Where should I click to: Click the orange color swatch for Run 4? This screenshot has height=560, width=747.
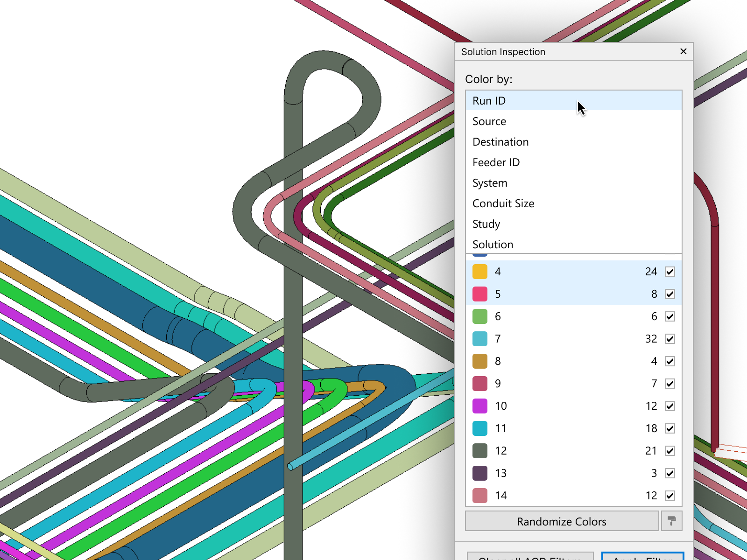coord(479,271)
